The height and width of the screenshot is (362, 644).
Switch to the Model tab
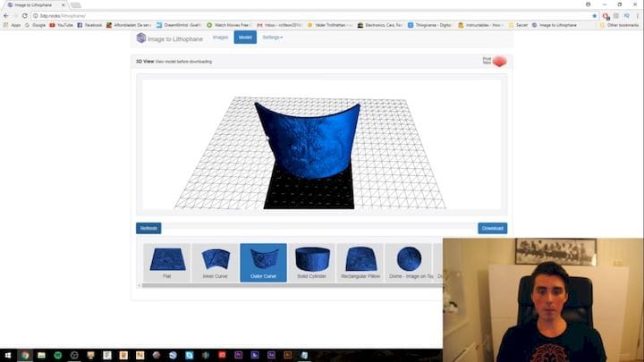tap(245, 38)
